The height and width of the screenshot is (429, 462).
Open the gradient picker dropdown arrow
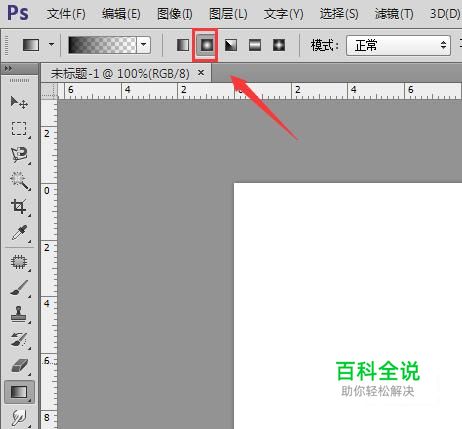(144, 45)
